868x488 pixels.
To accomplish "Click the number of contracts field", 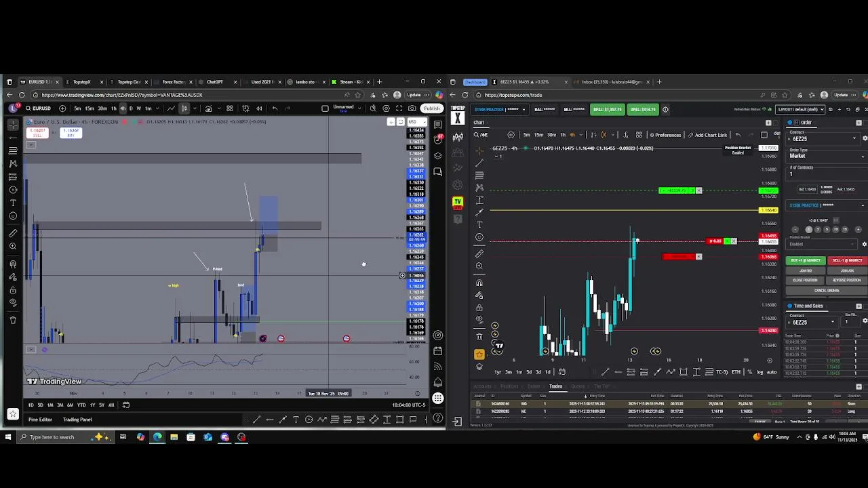I will pyautogui.click(x=826, y=174).
